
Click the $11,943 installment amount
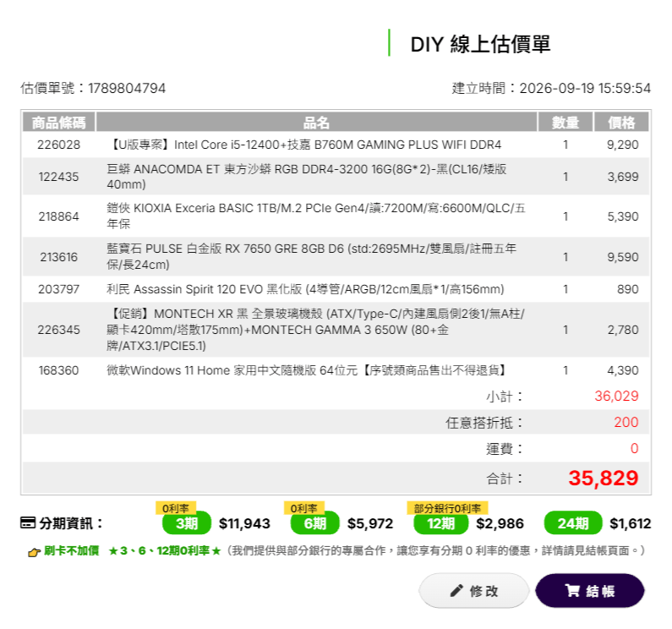tap(244, 523)
